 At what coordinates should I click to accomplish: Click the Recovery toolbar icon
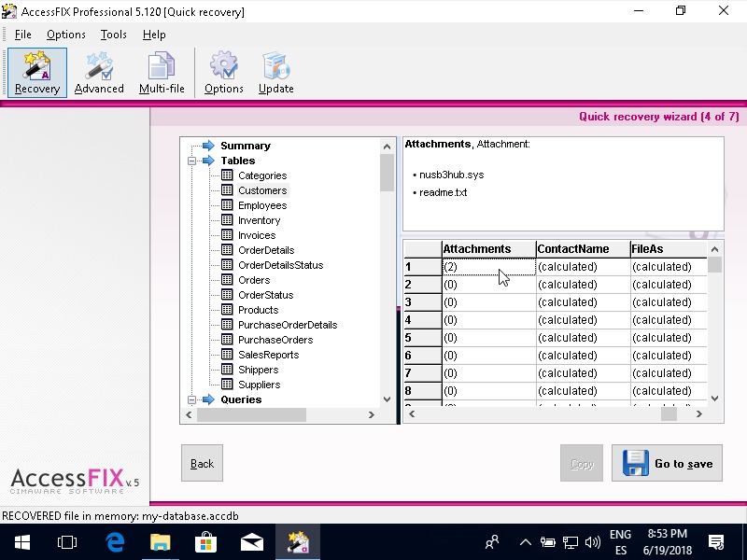[37, 73]
